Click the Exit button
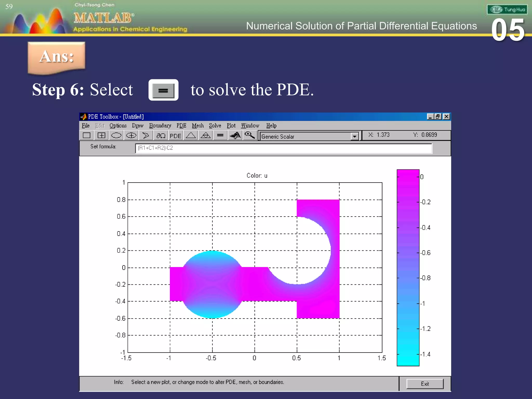The height and width of the screenshot is (399, 532). coord(425,384)
